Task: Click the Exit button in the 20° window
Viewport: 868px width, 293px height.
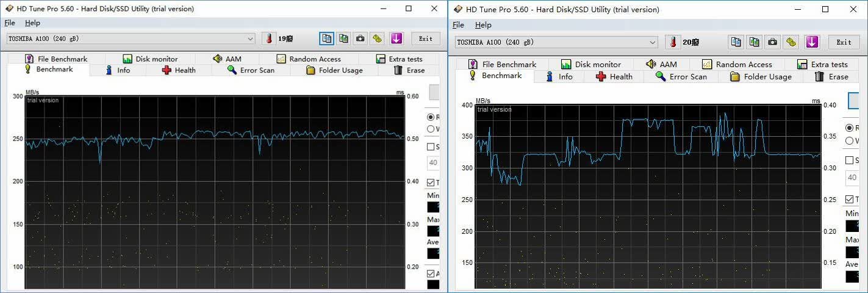Action: [x=844, y=42]
